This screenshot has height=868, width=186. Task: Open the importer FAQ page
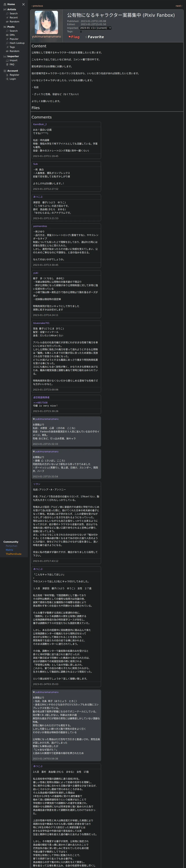12,65
